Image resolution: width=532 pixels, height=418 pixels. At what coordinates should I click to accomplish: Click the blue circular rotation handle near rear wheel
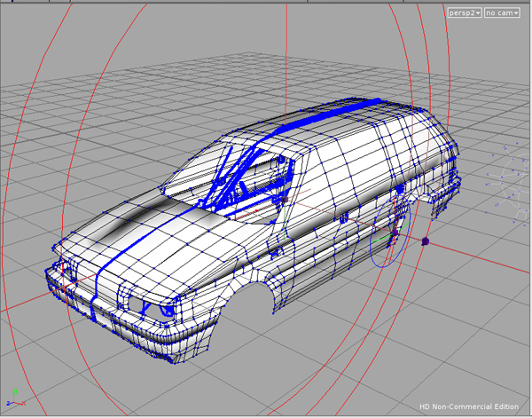(390, 232)
